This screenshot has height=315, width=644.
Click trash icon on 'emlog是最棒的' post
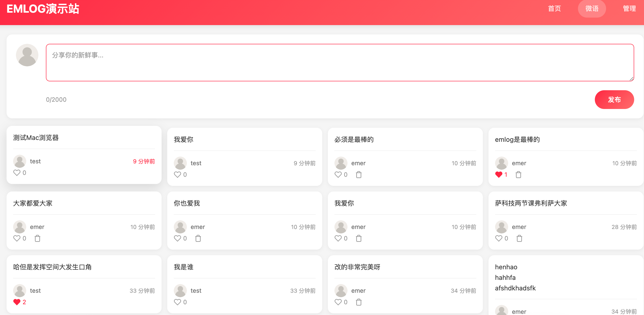[x=518, y=175]
